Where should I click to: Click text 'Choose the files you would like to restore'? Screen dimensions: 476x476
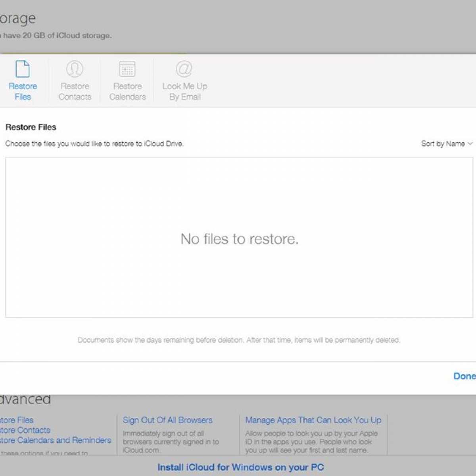(x=94, y=144)
